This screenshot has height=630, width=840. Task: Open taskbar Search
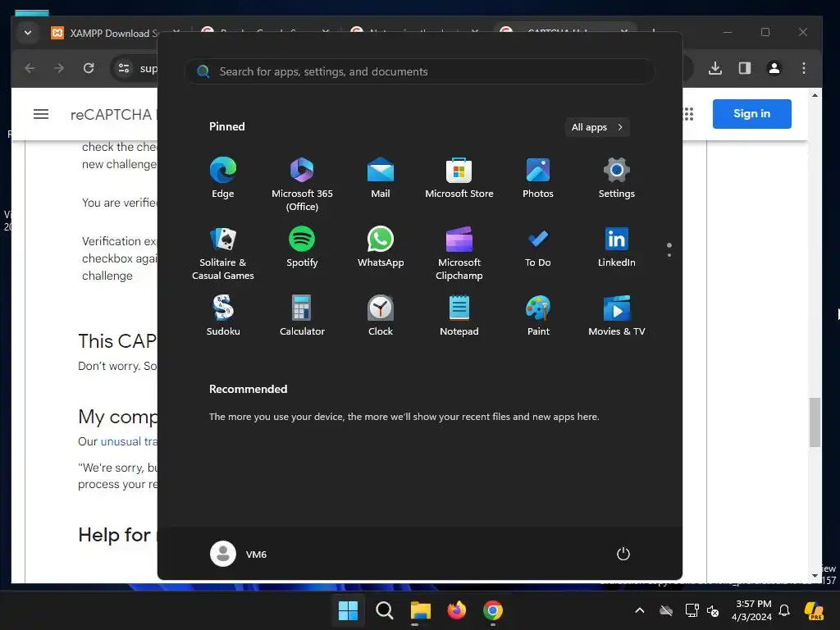[384, 610]
